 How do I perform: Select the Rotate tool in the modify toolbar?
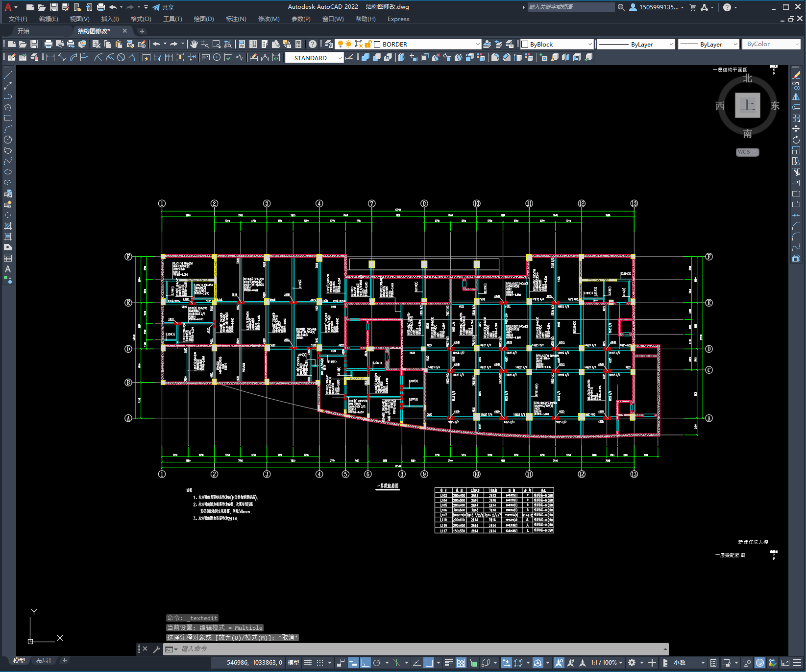pos(796,140)
